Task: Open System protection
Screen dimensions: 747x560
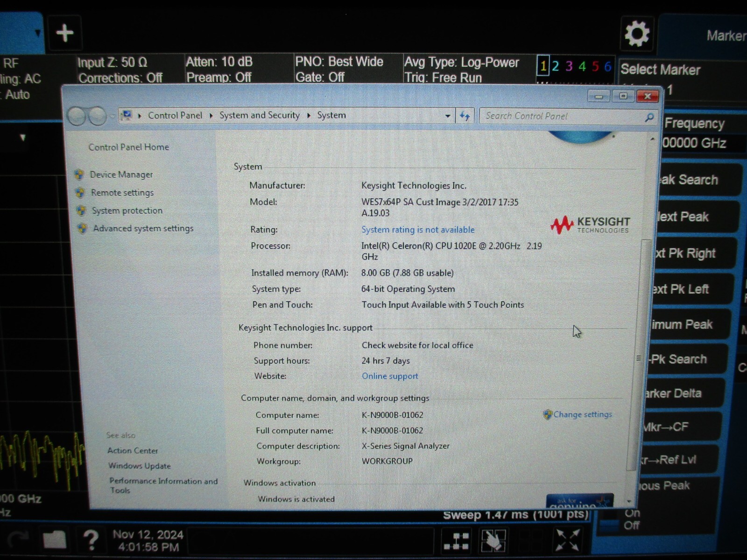Action: (x=127, y=210)
